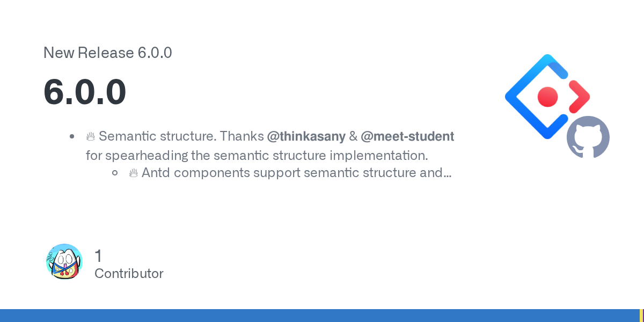Image resolution: width=644 pixels, height=322 pixels.
Task: Click the fire emoji before Antd components
Action: (133, 173)
